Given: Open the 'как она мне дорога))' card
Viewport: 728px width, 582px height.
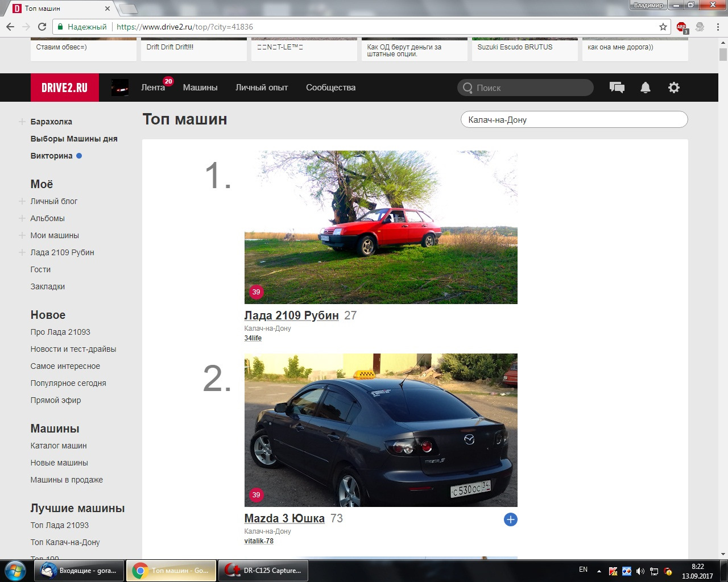Looking at the screenshot, I should tap(635, 49).
